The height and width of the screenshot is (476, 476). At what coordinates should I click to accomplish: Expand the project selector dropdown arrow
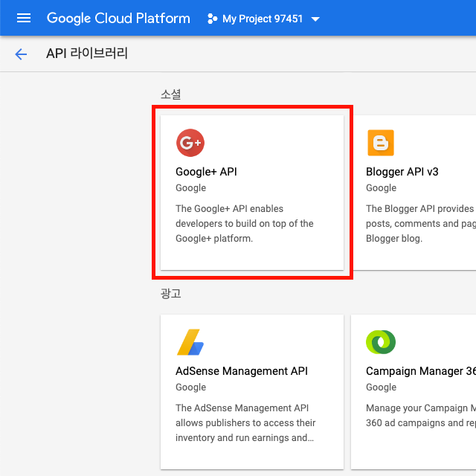[315, 19]
